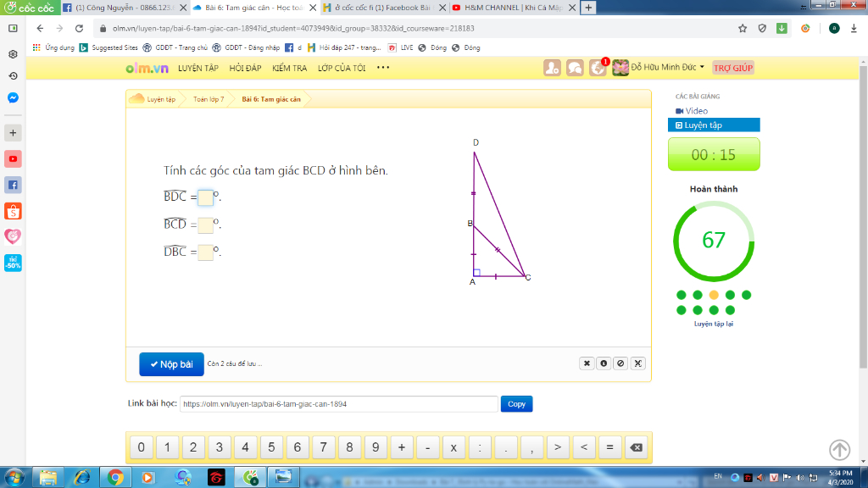Tap digit 9 on the keypad
The width and height of the screenshot is (868, 488).
click(376, 447)
